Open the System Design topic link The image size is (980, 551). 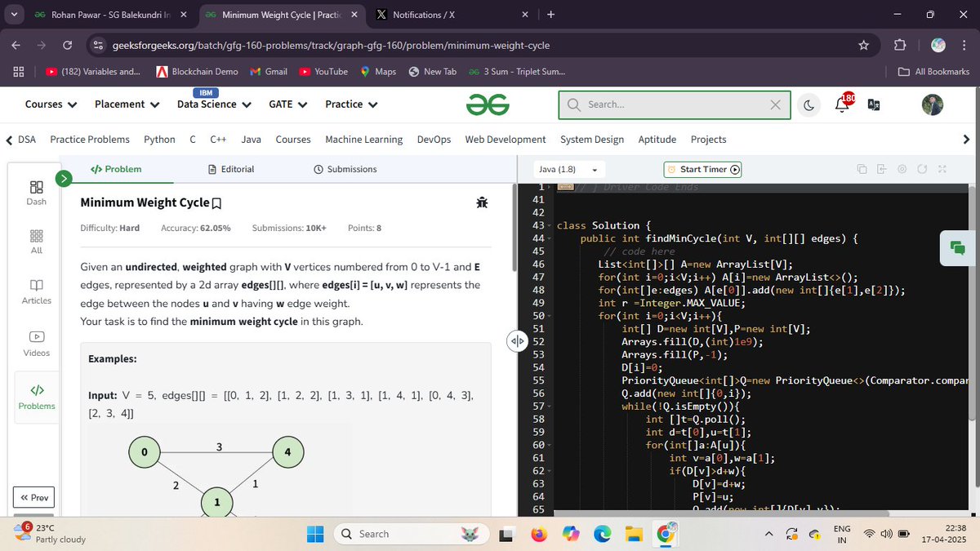click(x=592, y=140)
